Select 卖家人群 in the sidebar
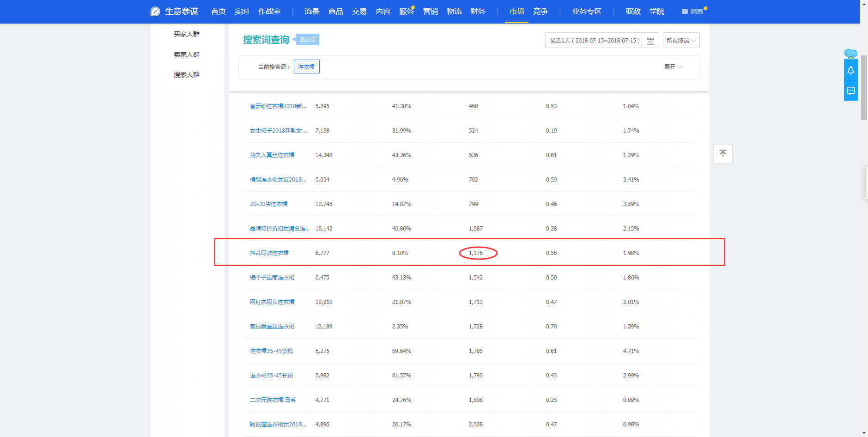This screenshot has height=437, width=868. 187,55
